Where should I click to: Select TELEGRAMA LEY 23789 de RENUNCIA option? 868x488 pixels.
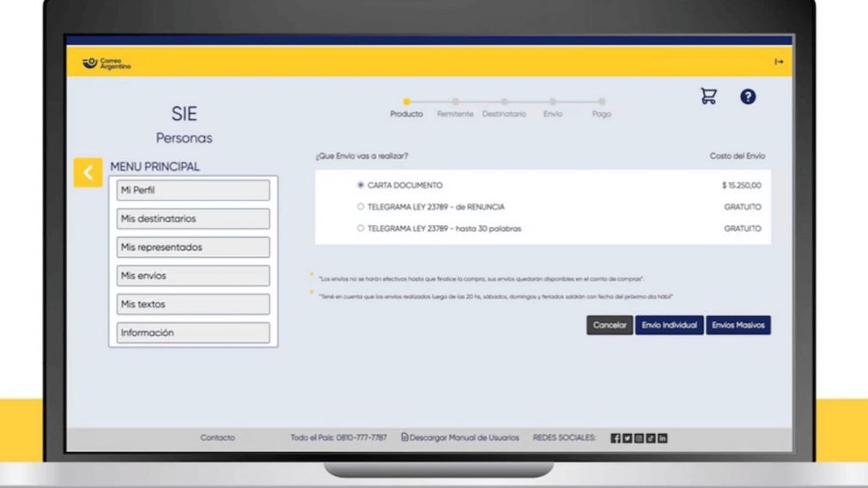coord(361,206)
